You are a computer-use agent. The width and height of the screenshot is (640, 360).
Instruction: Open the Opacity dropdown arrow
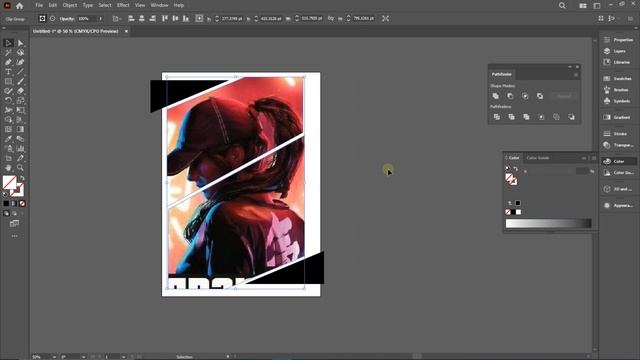point(100,19)
